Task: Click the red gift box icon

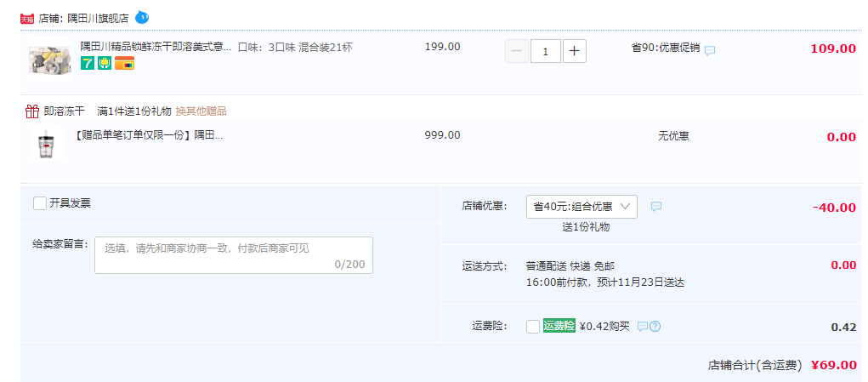Action: [x=32, y=111]
